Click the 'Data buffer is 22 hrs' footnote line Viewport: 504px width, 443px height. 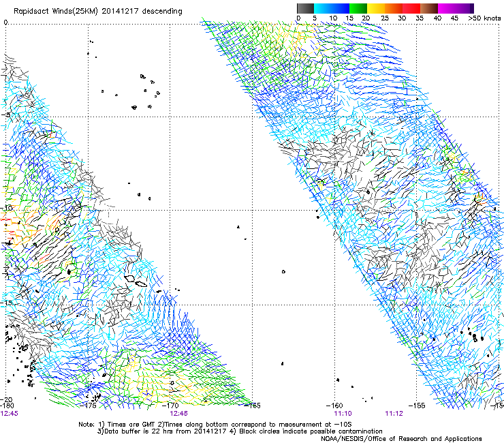coord(240,431)
